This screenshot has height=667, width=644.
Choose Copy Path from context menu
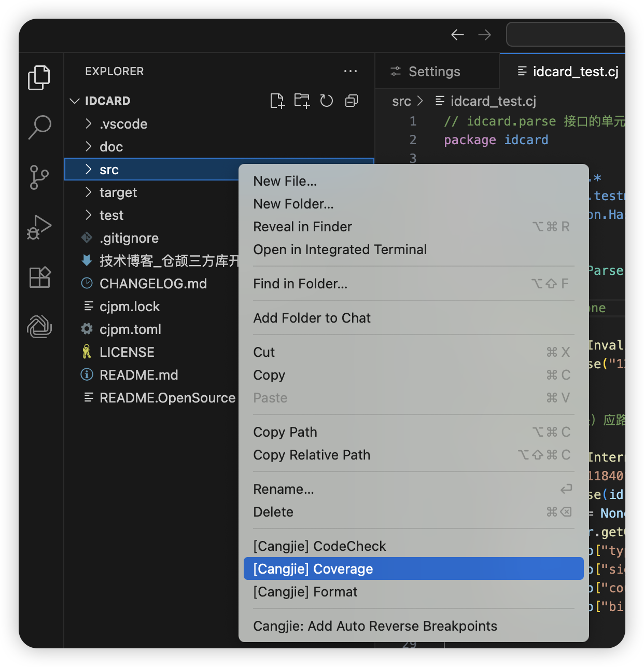[x=414, y=432]
